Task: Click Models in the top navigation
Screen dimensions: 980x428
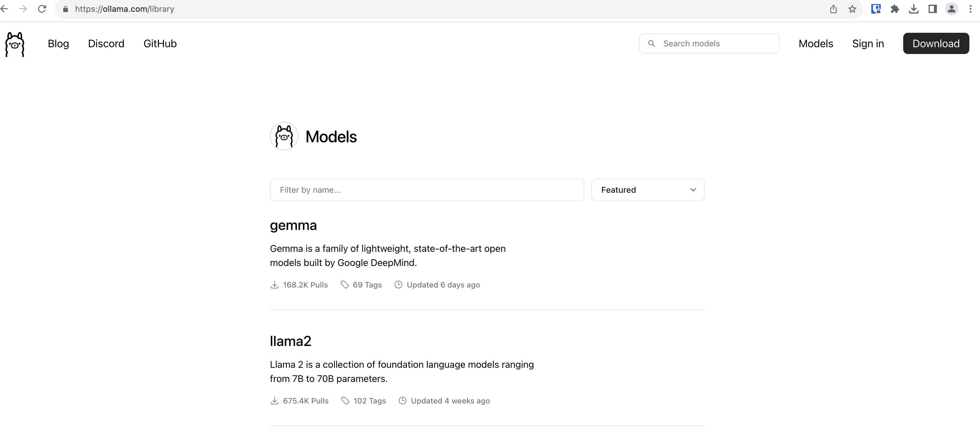Action: (816, 44)
